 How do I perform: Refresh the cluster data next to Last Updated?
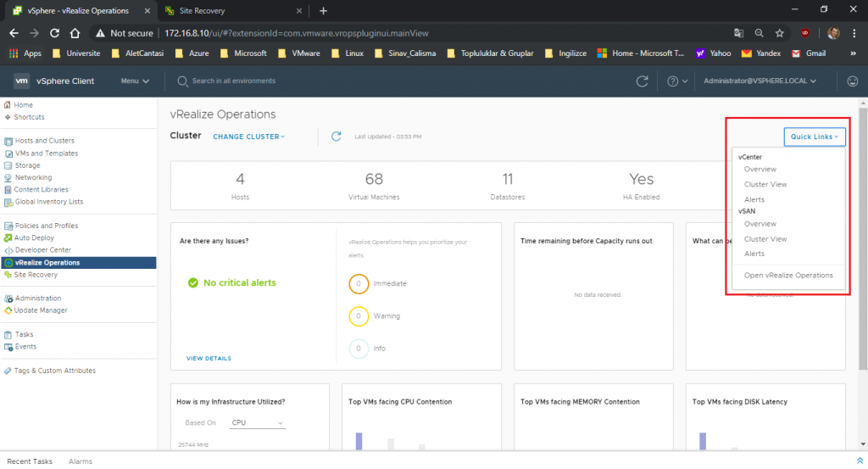(336, 137)
